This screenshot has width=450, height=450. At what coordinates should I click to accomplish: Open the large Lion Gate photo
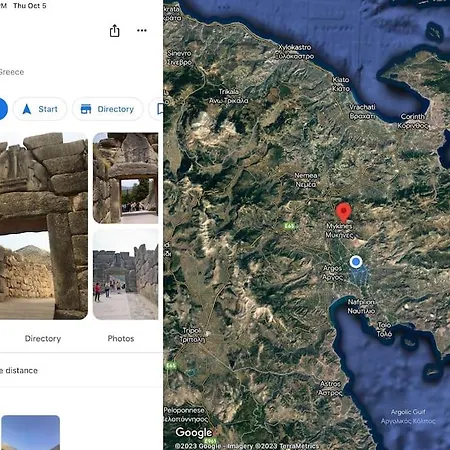click(44, 226)
